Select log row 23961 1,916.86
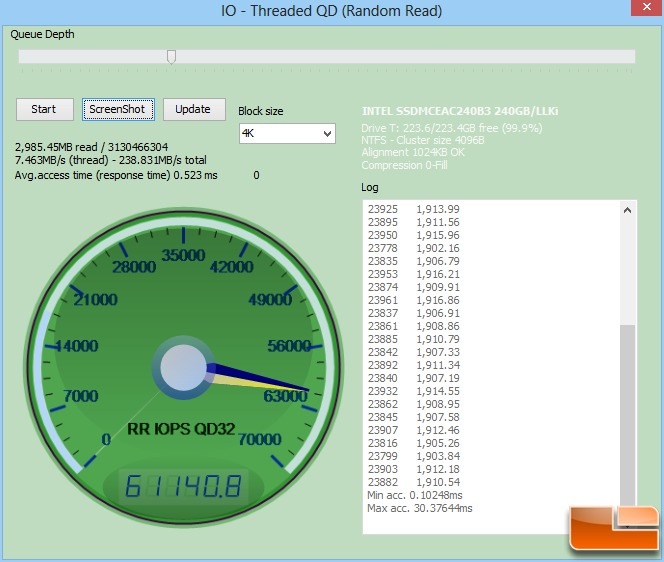Viewport: 664px width, 562px height. (x=413, y=300)
